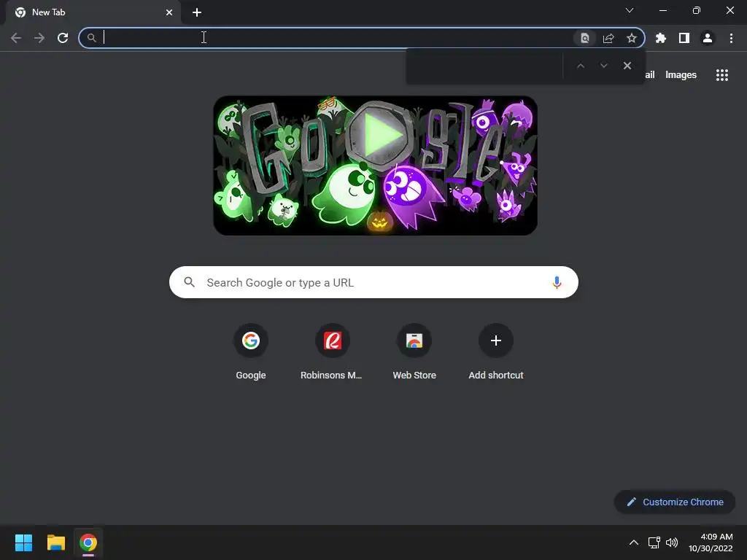The image size is (747, 560).
Task: Reload the page with the refresh icon
Action: point(63,38)
